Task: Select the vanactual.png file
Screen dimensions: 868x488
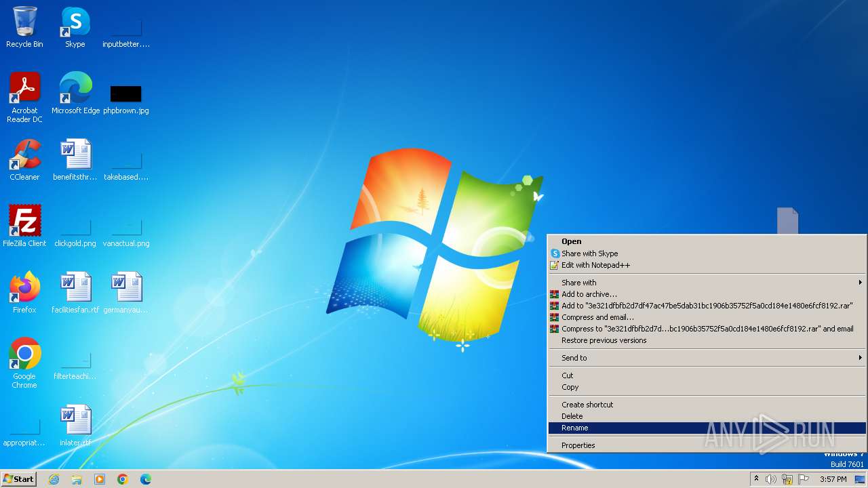Action: 126,232
